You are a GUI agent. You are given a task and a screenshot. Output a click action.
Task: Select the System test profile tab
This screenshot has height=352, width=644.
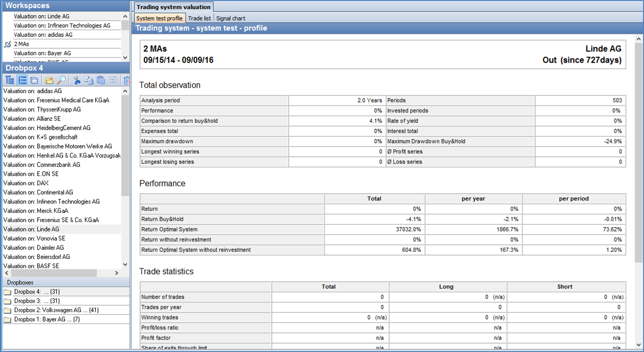tap(159, 18)
